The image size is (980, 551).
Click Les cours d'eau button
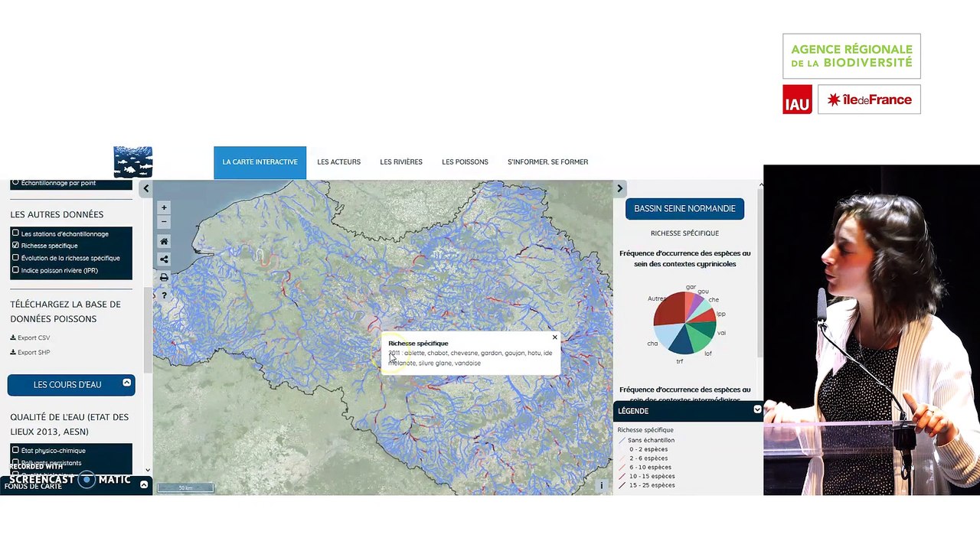click(x=71, y=385)
